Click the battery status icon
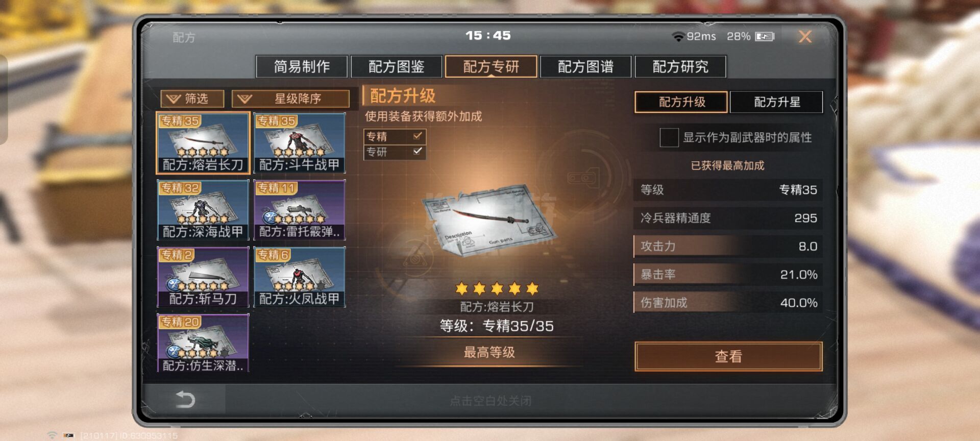Screen dimensions: 980x441 tap(765, 36)
